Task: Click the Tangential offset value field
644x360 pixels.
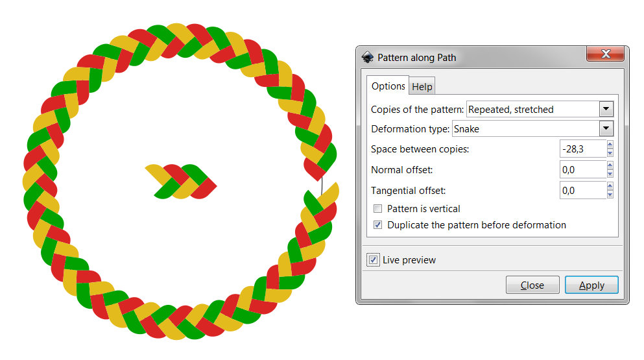Action: [x=582, y=191]
